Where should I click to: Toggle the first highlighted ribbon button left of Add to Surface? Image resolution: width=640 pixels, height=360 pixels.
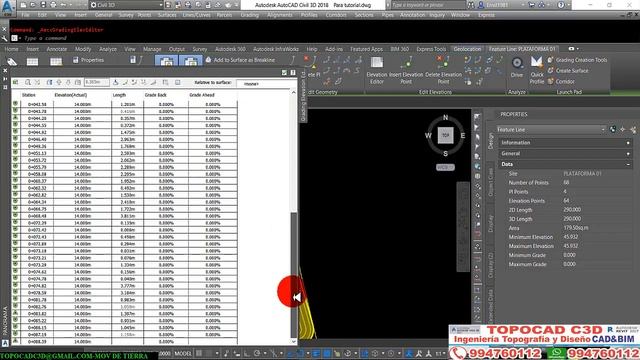[166, 61]
